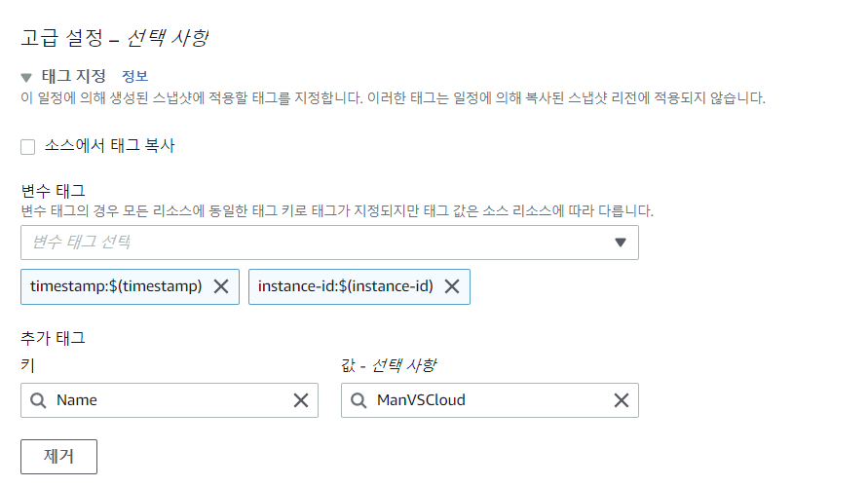Click the search icon in the ManVSCloud field
The image size is (868, 487).
click(359, 400)
